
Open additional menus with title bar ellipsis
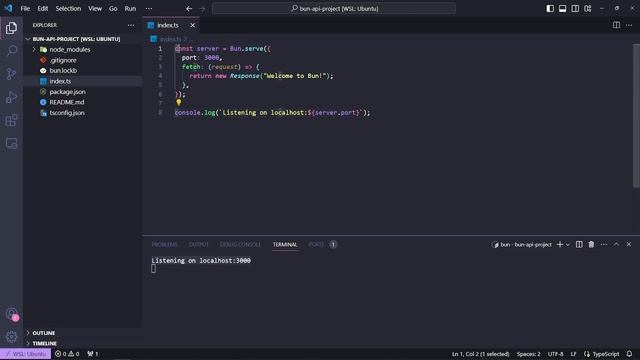coord(149,8)
